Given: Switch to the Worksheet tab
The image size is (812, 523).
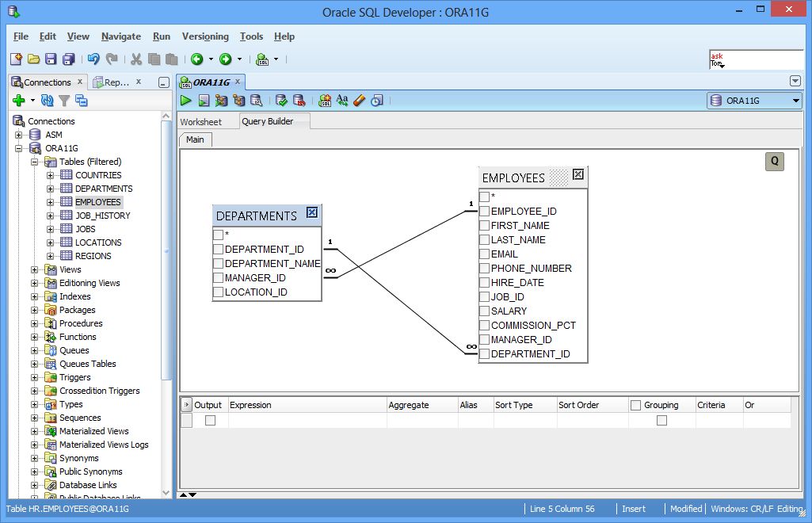Looking at the screenshot, I should point(201,122).
